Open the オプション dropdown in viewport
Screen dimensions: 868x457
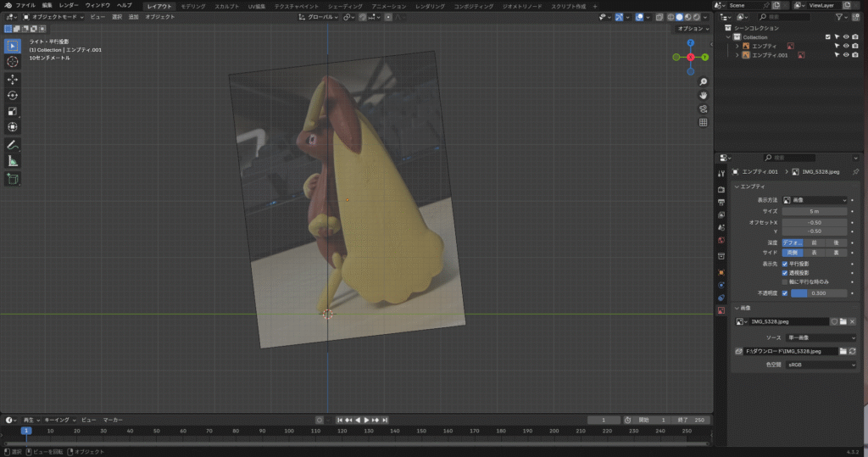(x=693, y=29)
